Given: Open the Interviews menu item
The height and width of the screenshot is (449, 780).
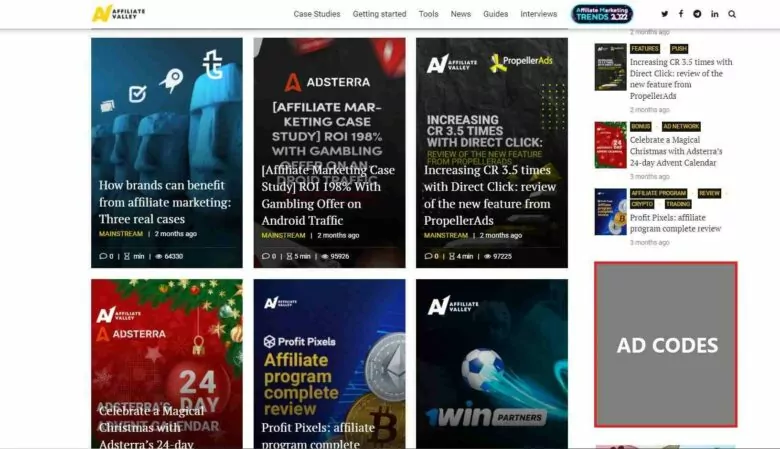Looking at the screenshot, I should pos(539,14).
